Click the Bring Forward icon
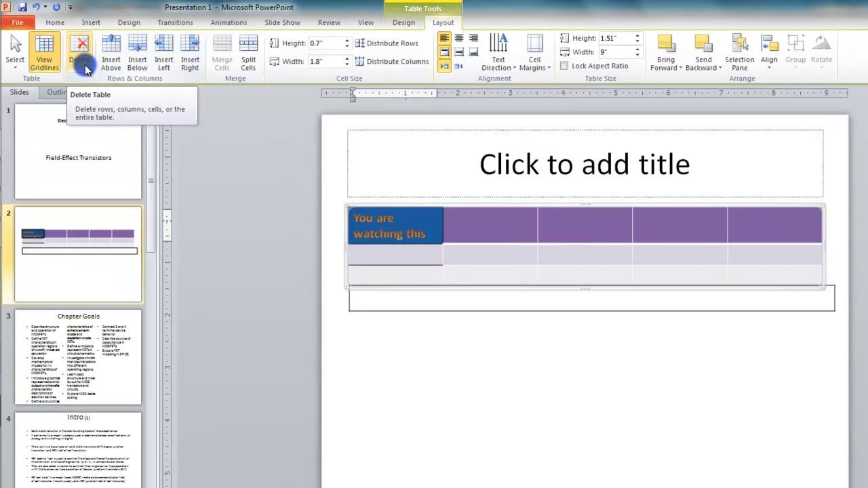Image resolution: width=868 pixels, height=488 pixels. pyautogui.click(x=666, y=43)
